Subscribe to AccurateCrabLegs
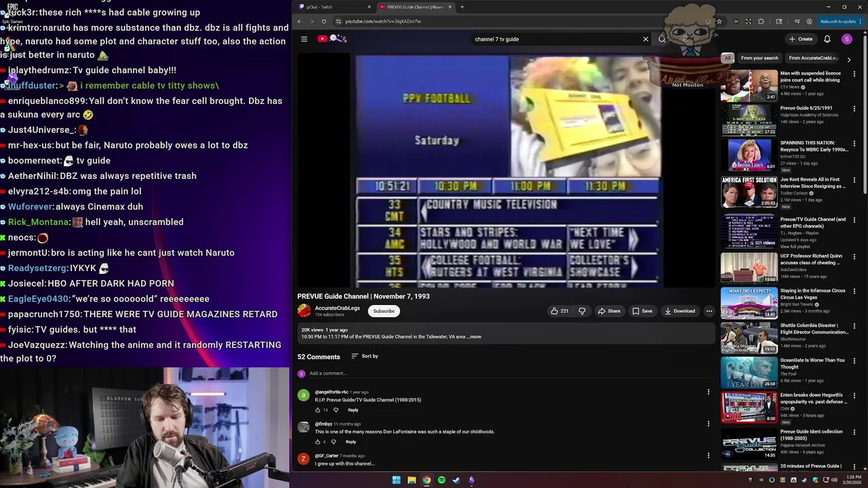Screen dimensions: 868x488 [x=384, y=311]
